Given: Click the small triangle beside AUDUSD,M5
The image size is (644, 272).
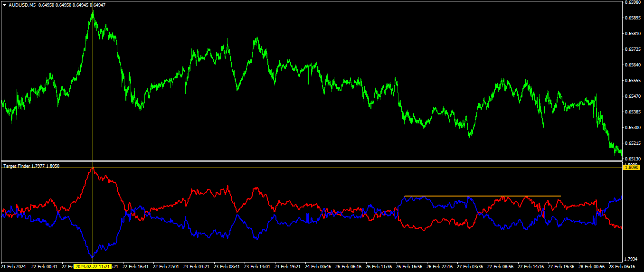Looking at the screenshot, I should tap(4, 5).
